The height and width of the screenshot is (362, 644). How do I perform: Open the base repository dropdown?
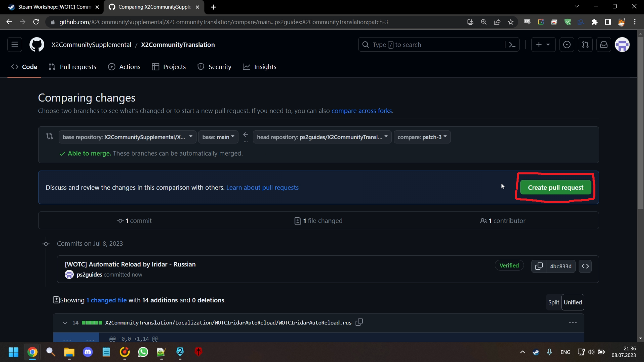pyautogui.click(x=127, y=137)
